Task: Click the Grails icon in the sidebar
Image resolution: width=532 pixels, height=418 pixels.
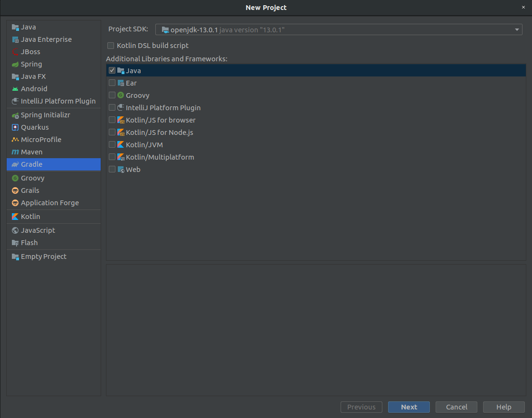Action: click(15, 190)
